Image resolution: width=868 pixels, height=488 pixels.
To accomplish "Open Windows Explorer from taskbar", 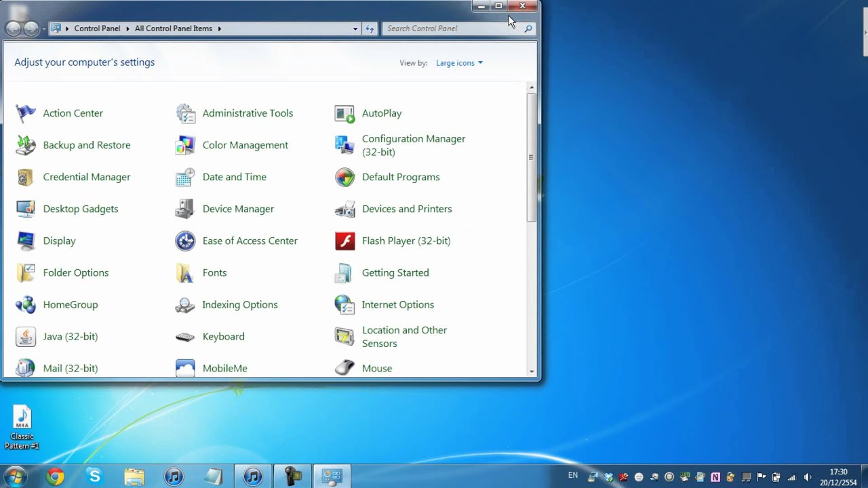I will point(134,476).
